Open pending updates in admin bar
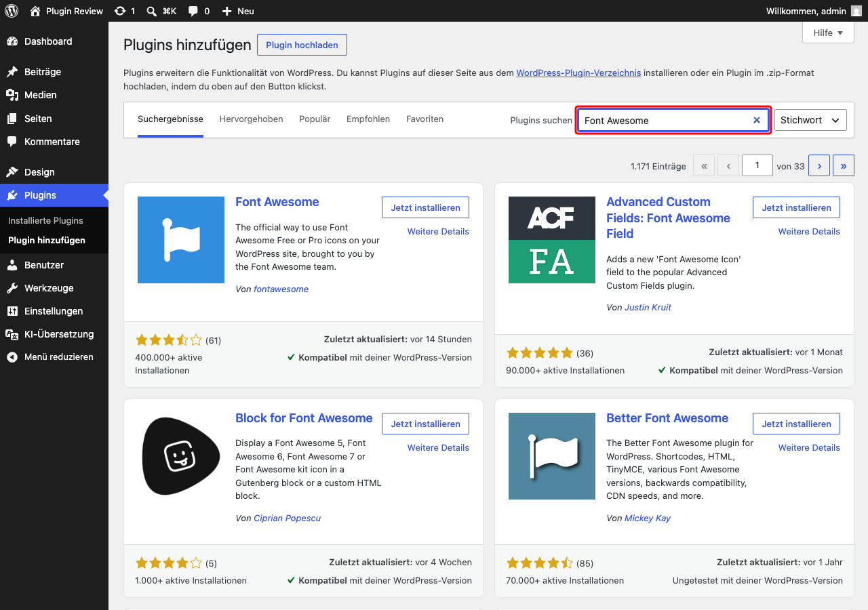Screen dimensions: 868x610 tap(125, 11)
